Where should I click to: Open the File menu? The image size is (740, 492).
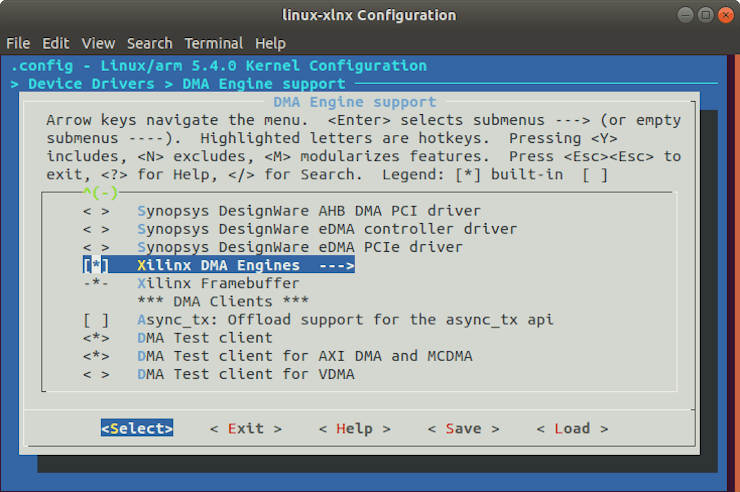click(x=18, y=43)
